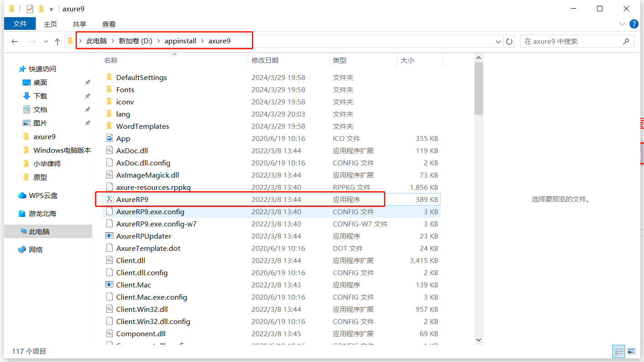
Task: Open the AxureRP9 application file icon
Action: 109,199
